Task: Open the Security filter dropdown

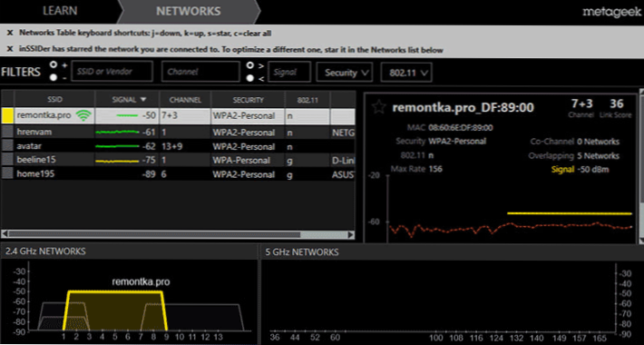Action: click(344, 73)
